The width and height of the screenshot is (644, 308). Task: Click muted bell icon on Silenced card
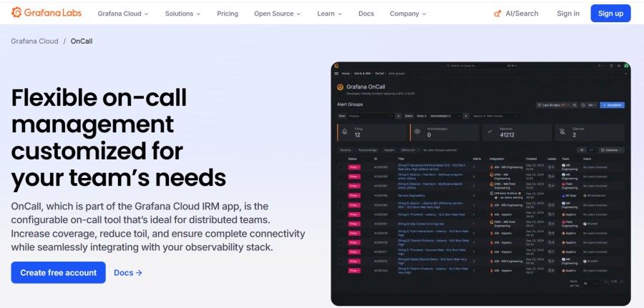pyautogui.click(x=562, y=131)
